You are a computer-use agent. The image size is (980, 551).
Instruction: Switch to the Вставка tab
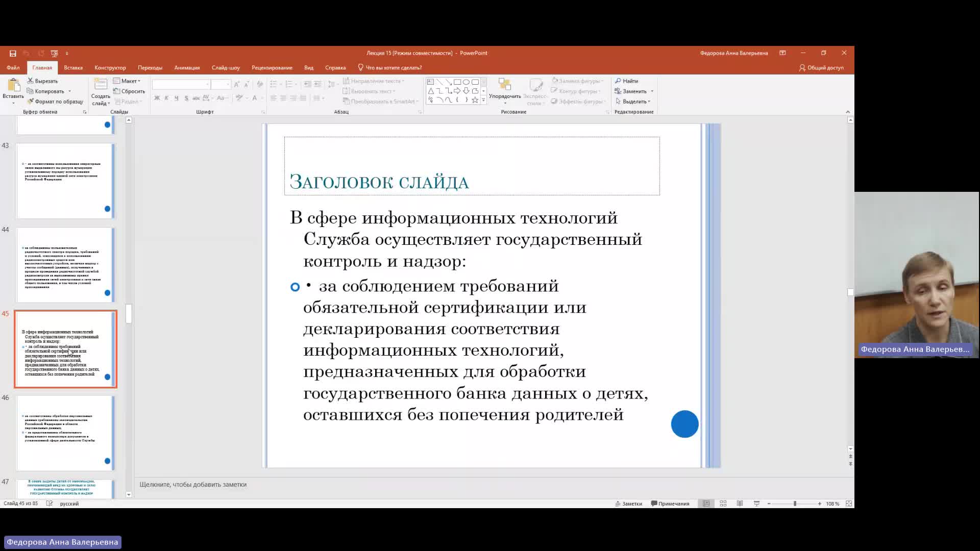pyautogui.click(x=73, y=67)
